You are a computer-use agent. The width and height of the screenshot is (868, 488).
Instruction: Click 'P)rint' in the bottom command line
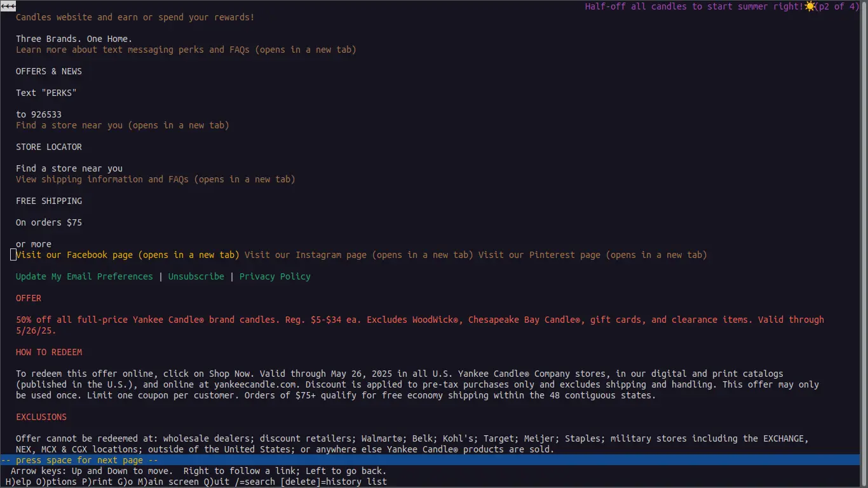pos(97,482)
